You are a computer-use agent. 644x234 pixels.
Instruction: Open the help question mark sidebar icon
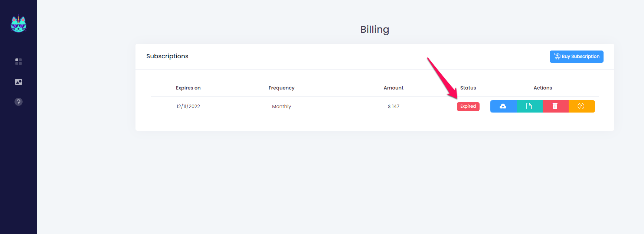click(19, 102)
